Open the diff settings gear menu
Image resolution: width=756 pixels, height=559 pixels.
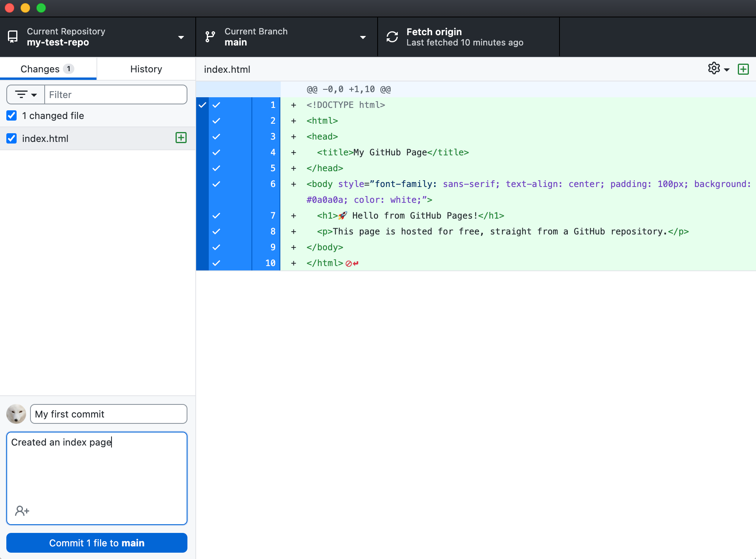pos(718,69)
